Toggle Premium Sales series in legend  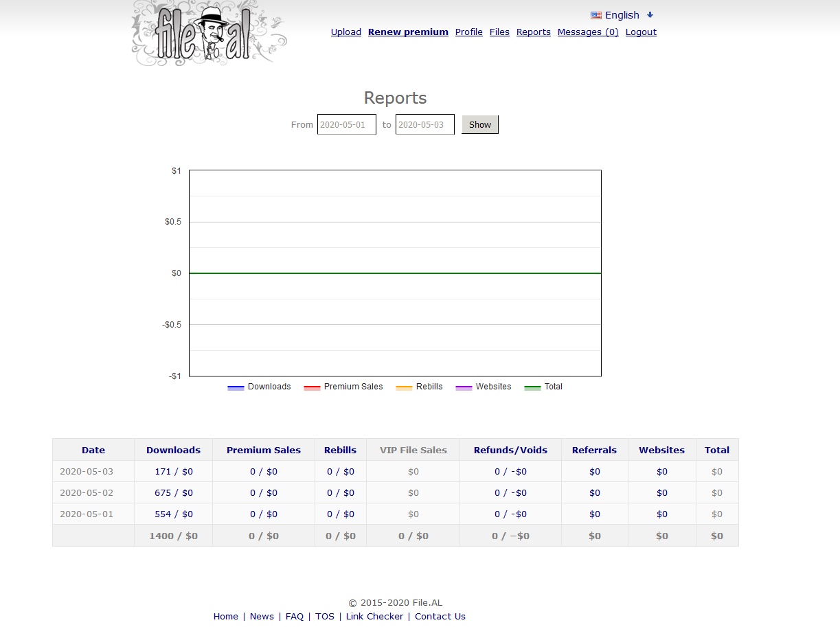point(343,387)
